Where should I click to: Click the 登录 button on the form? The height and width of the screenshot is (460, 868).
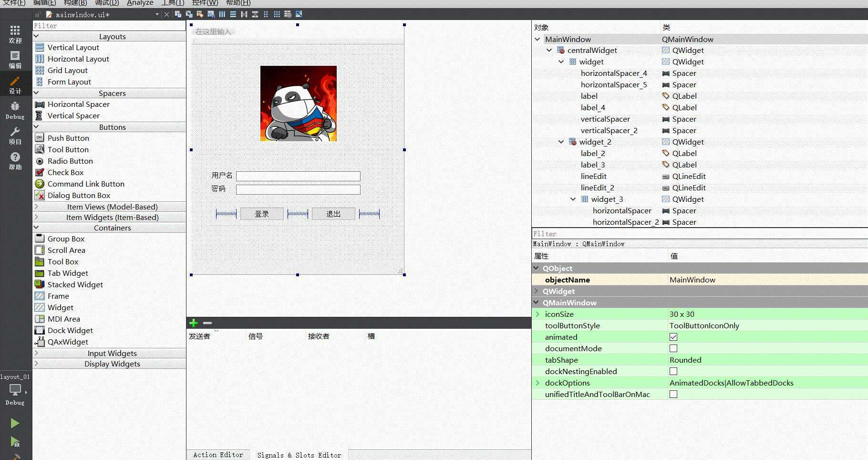pos(262,214)
